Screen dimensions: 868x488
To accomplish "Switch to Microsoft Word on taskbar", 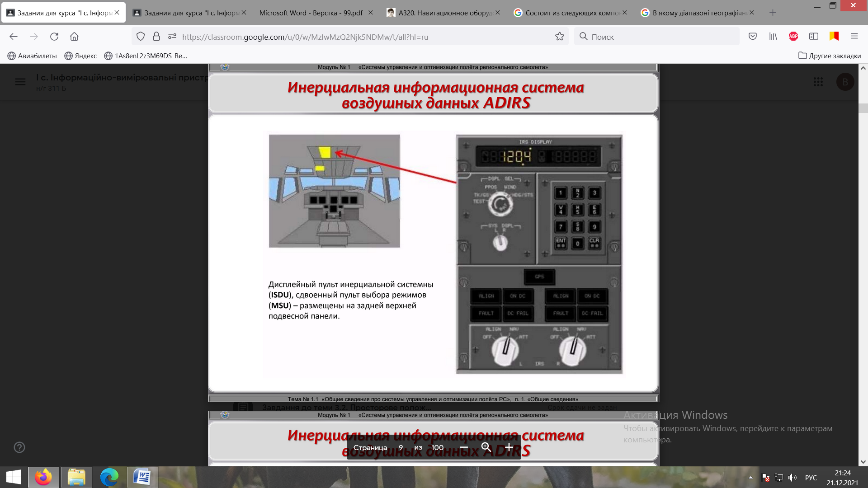I will pyautogui.click(x=142, y=477).
